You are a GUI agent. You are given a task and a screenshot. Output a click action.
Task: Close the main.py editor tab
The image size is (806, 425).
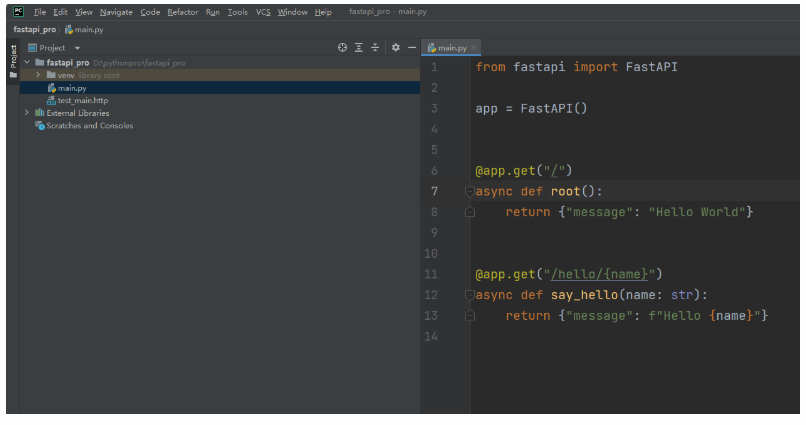[x=473, y=47]
